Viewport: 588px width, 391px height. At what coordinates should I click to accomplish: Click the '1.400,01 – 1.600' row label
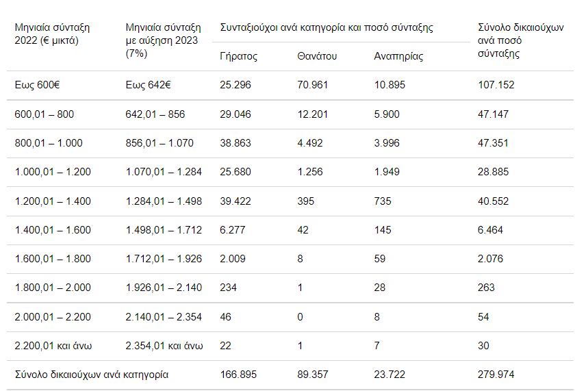click(x=53, y=230)
